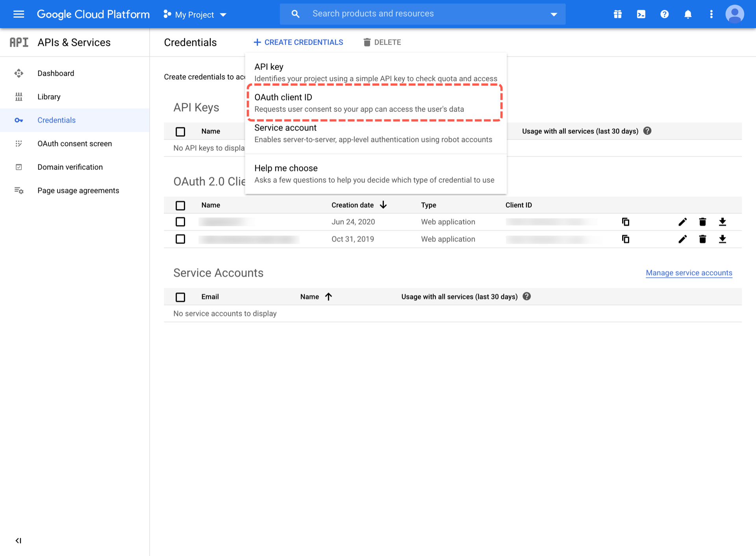Sort Service Accounts by Name column

(x=316, y=296)
